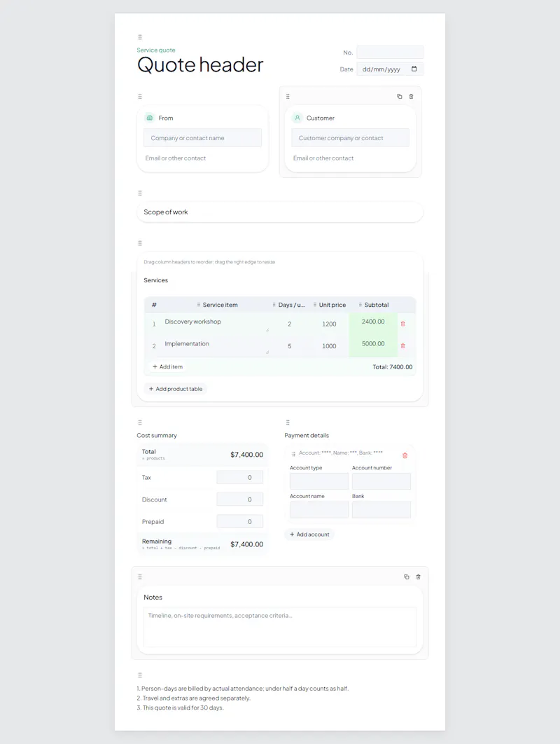Click the Account type field
560x744 pixels.
319,481
